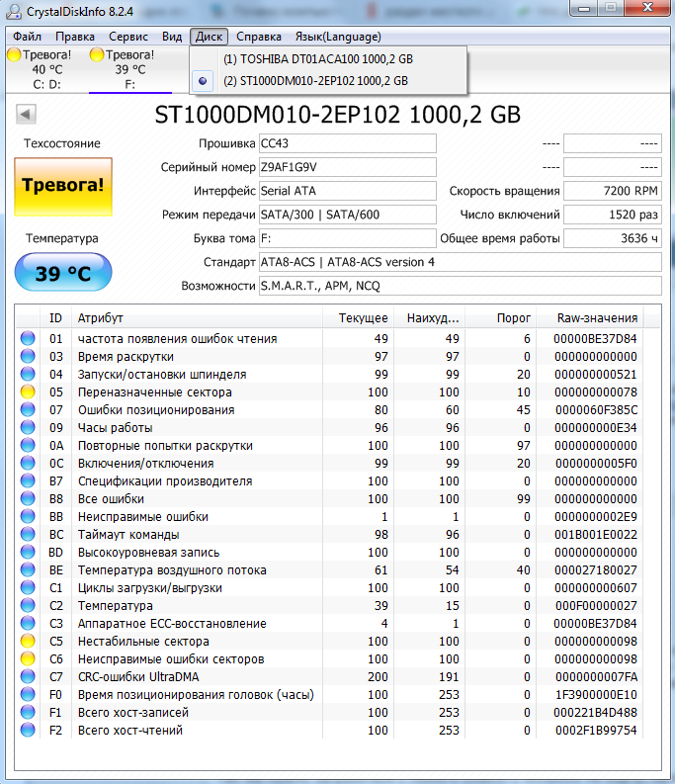
Task: Switch to disk F: tab
Action: pyautogui.click(x=128, y=69)
